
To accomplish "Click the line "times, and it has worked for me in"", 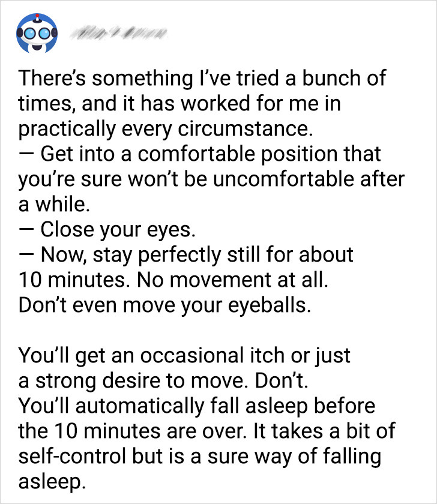I will pos(179,104).
